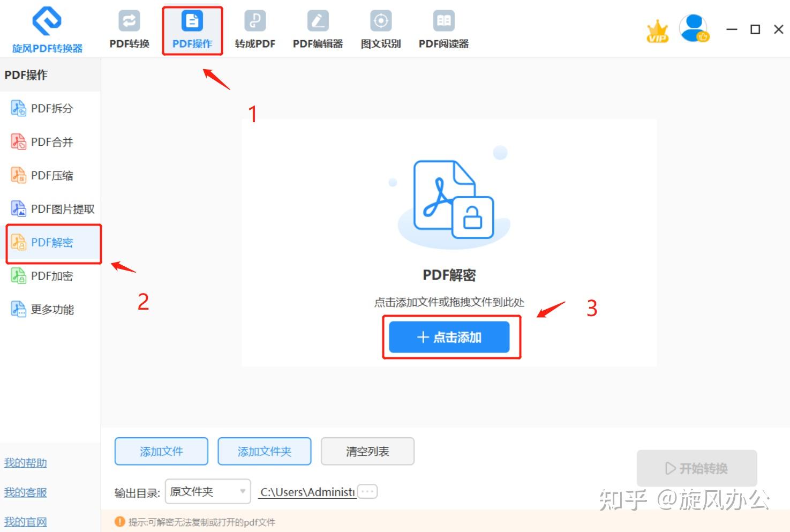Click the 提示:可解密无法复制或打开的pdf文件 tip text
Screen dimensions: 790x532
click(202, 522)
